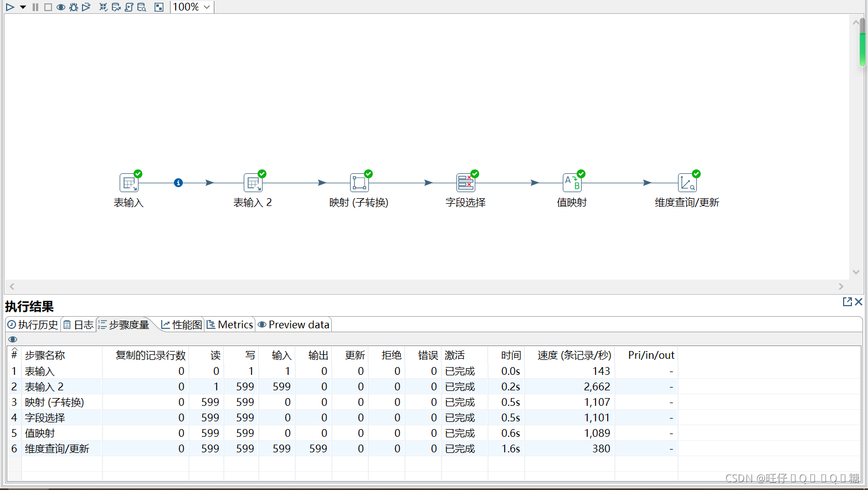868x490 pixels.
Task: Toggle eye icon above step metrics table
Action: tap(13, 339)
